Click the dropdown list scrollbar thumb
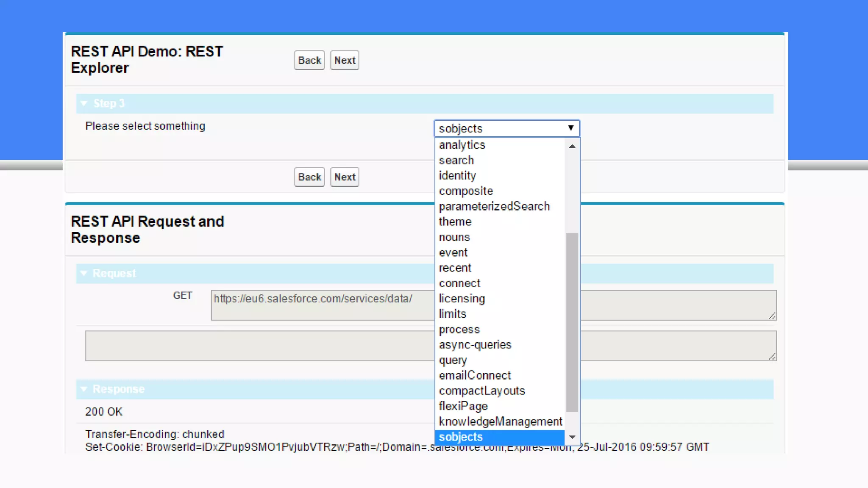 click(572, 322)
